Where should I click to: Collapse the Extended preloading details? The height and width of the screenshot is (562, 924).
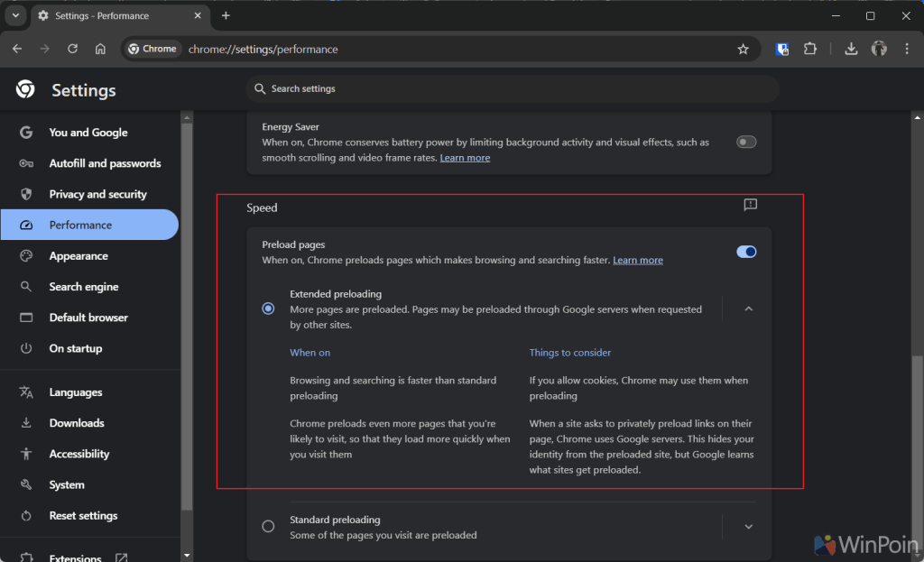(x=748, y=309)
